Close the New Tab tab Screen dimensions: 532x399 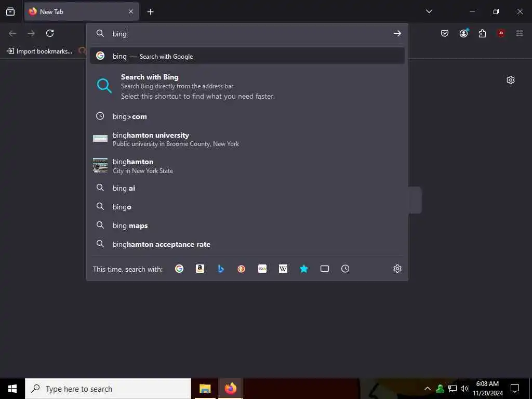point(130,11)
